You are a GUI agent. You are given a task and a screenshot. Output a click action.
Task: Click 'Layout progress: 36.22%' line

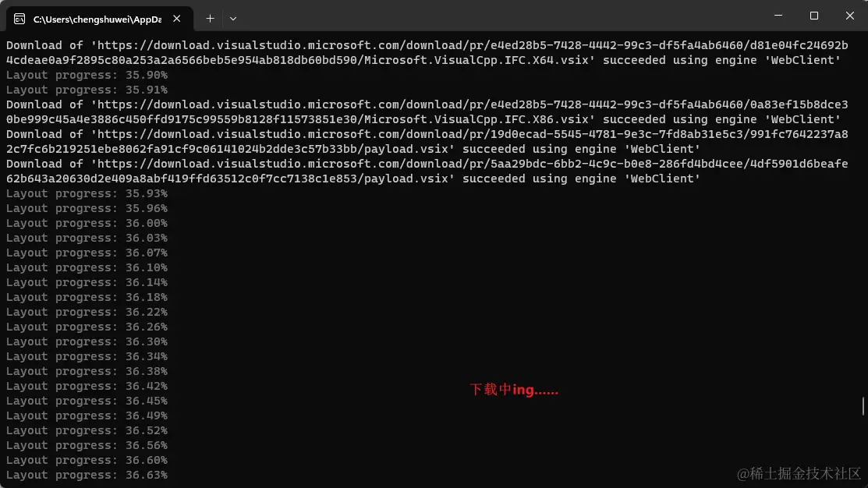tap(87, 312)
